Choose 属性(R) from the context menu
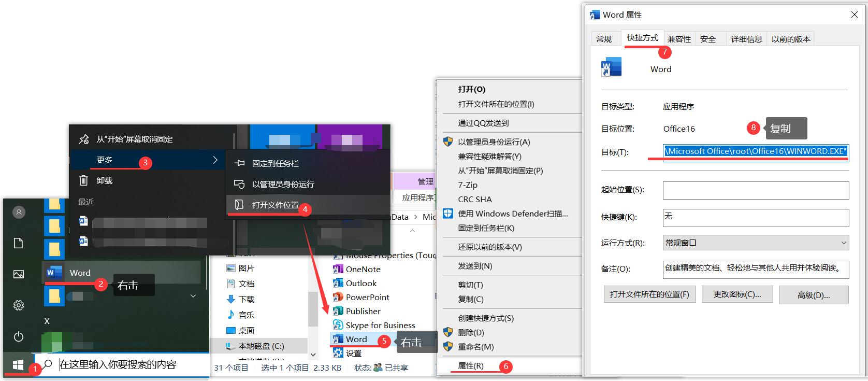Screen dimensions: 868x381 click(471, 366)
